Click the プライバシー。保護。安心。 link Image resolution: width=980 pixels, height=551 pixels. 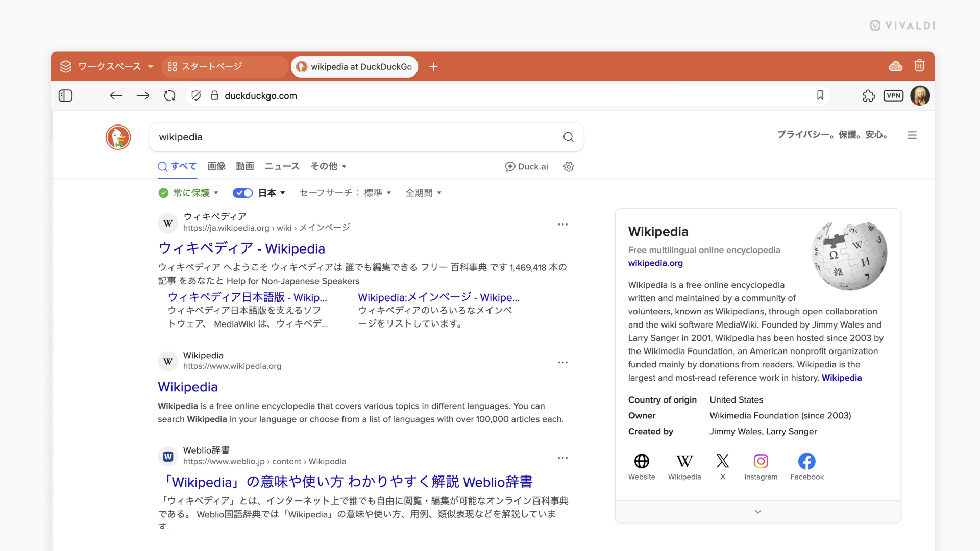[832, 135]
